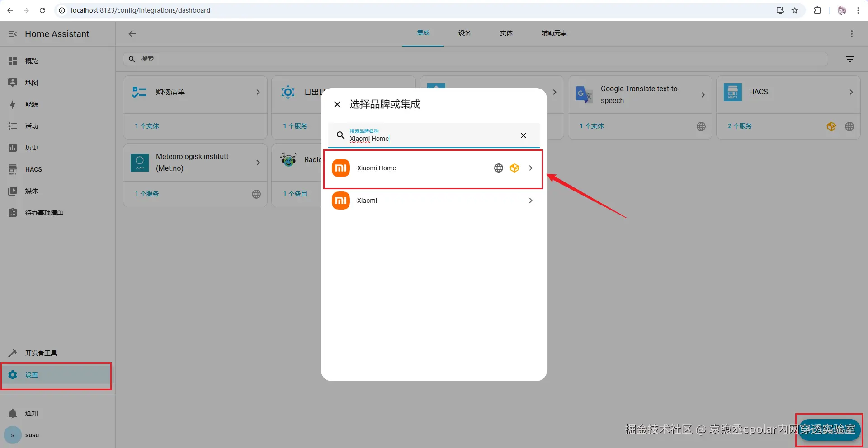Switch to the 集成 integrations tab

(x=423, y=33)
